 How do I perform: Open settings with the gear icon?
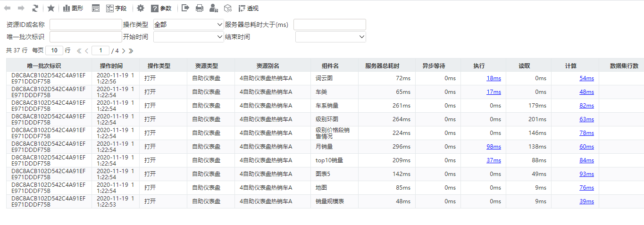coord(141,8)
